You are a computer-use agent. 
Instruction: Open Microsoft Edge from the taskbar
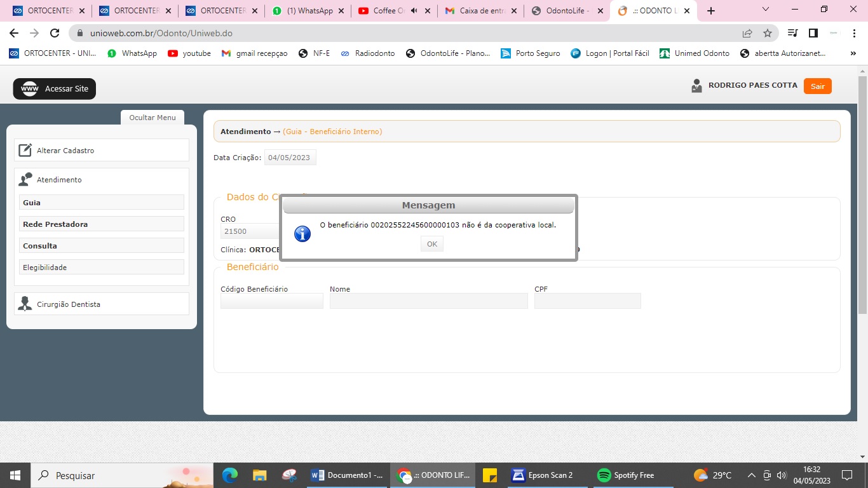pyautogui.click(x=230, y=475)
